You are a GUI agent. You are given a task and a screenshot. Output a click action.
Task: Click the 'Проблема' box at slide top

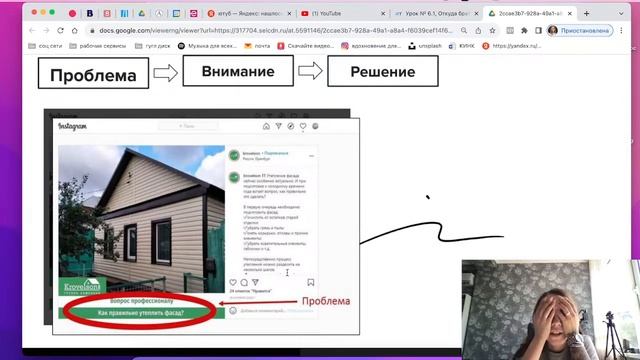coord(93,73)
